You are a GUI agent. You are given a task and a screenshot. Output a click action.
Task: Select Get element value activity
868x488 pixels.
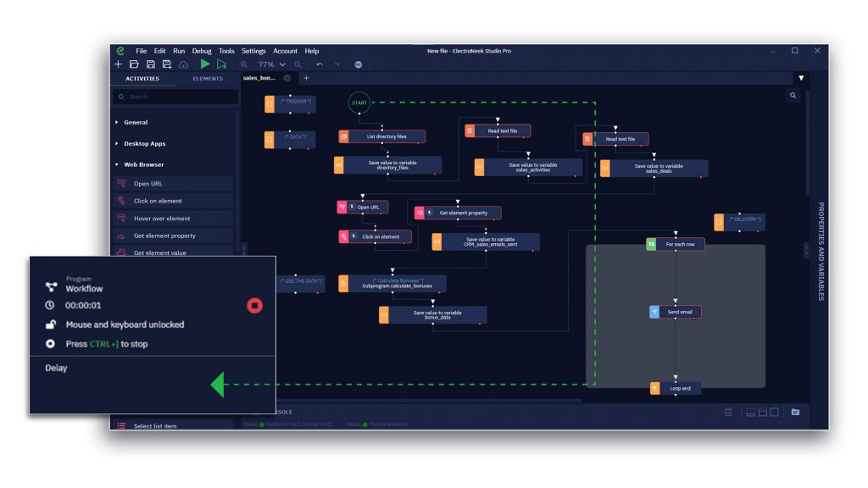pos(173,252)
